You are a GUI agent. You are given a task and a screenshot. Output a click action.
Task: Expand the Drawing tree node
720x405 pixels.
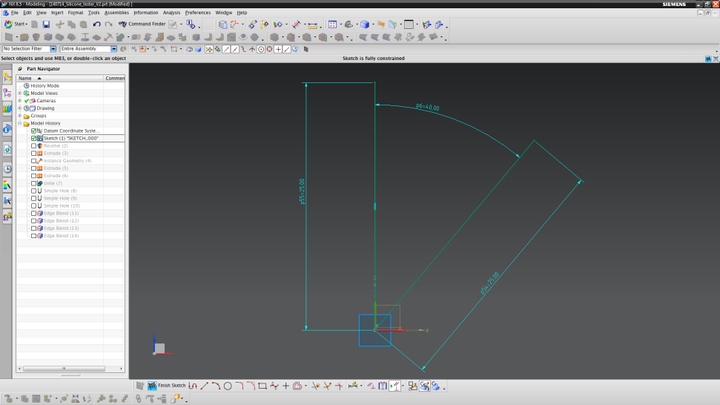point(20,108)
